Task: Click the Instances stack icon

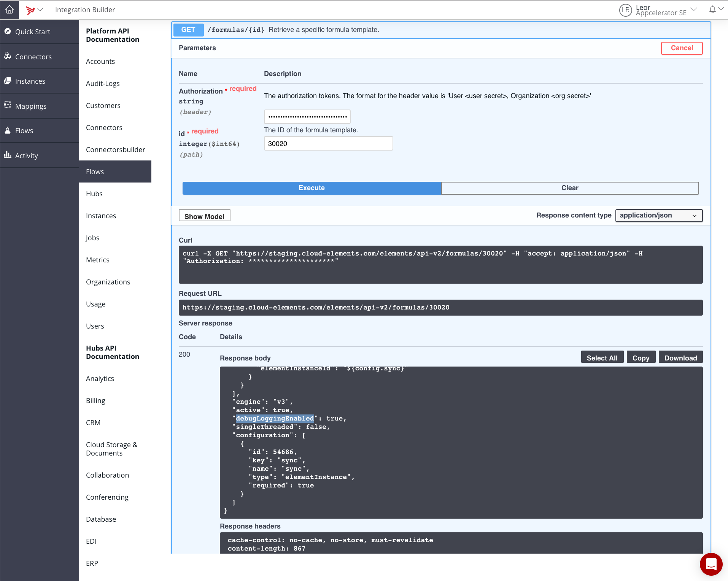Action: click(8, 81)
